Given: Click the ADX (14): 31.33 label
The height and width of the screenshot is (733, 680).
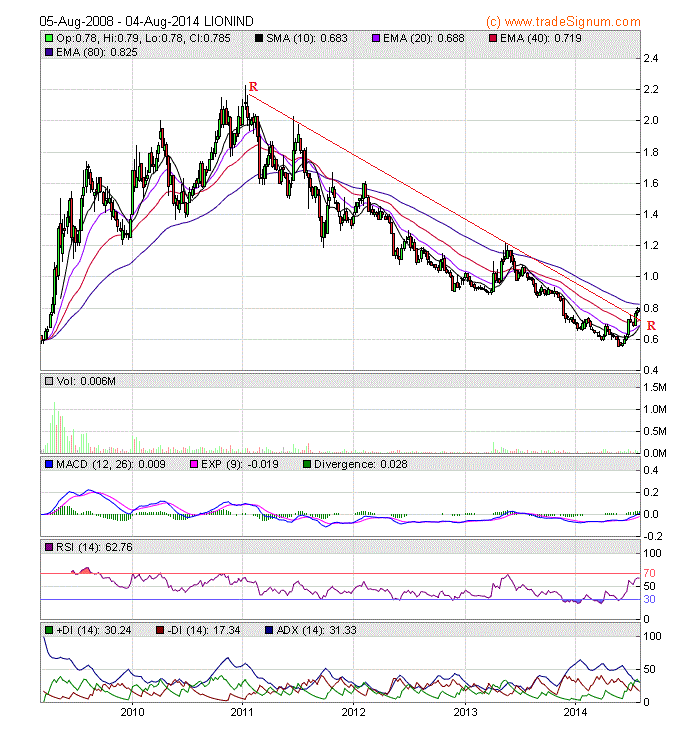Looking at the screenshot, I should pyautogui.click(x=316, y=631).
